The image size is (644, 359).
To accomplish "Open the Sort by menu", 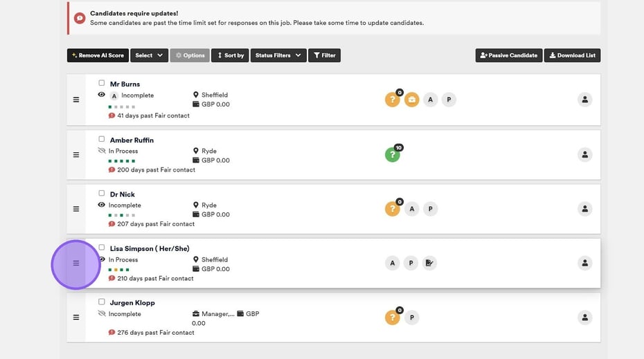I will (231, 55).
